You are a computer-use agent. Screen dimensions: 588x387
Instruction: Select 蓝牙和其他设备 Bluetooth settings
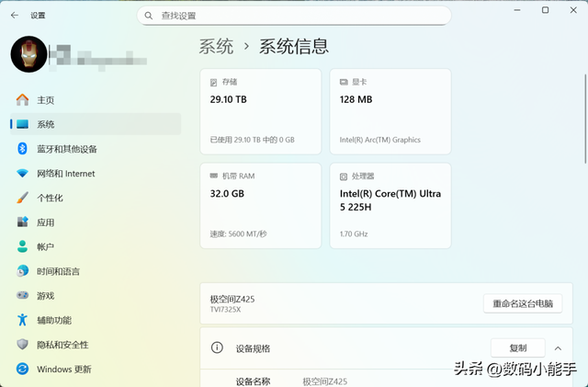pyautogui.click(x=66, y=149)
